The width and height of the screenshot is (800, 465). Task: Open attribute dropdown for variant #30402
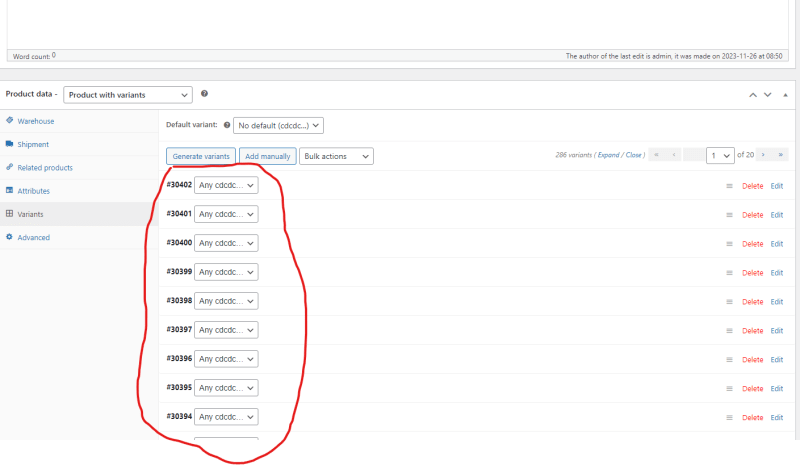(226, 185)
